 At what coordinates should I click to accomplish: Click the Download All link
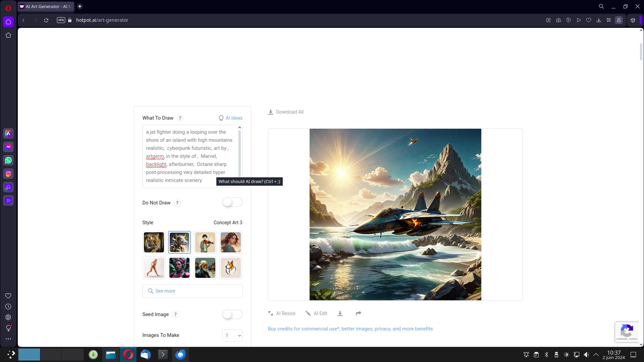coord(286,112)
